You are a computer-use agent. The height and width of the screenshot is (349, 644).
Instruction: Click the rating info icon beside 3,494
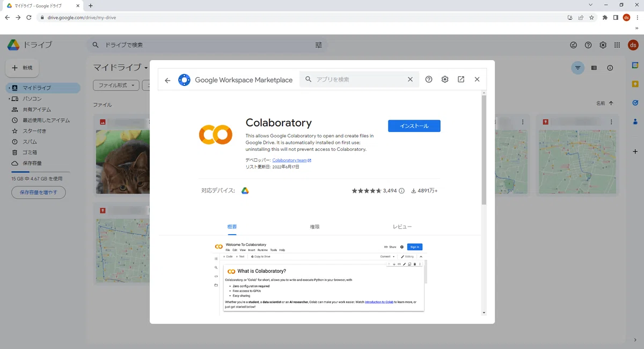(401, 191)
